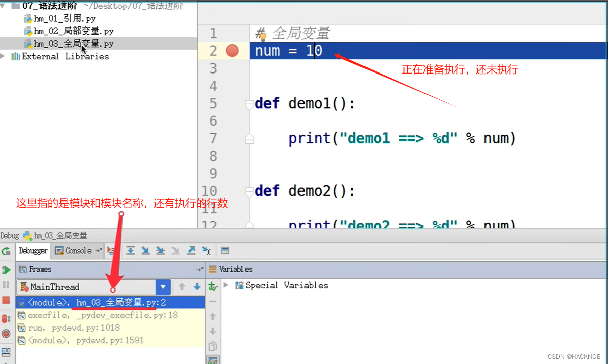Click Remove Watch minus icon
The height and width of the screenshot is (364, 608).
coord(213,301)
